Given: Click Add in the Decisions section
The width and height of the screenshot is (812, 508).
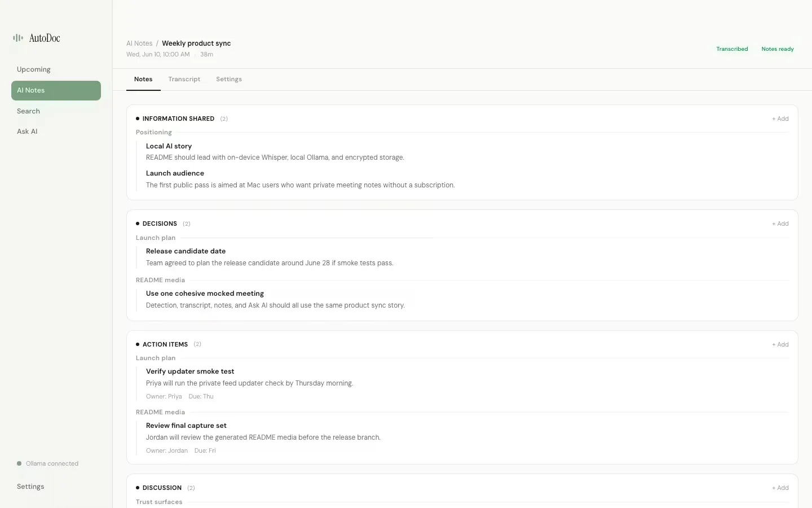Looking at the screenshot, I should click(x=780, y=224).
